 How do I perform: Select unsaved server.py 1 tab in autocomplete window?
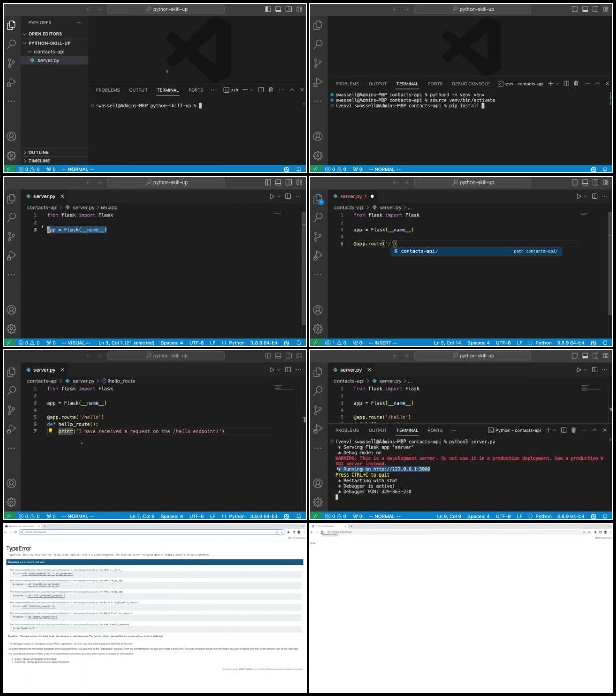pyautogui.click(x=353, y=196)
